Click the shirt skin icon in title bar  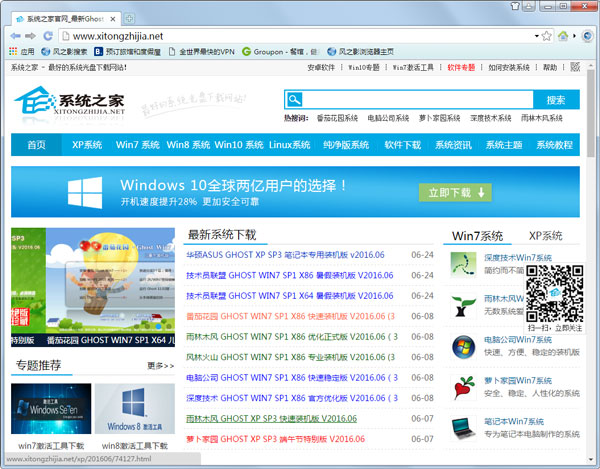[x=515, y=6]
